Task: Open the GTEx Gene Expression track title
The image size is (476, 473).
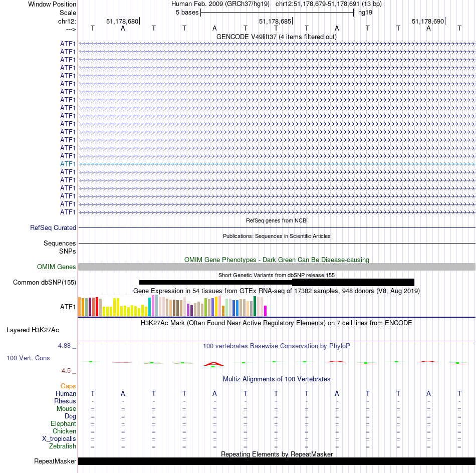Action: pos(277,291)
